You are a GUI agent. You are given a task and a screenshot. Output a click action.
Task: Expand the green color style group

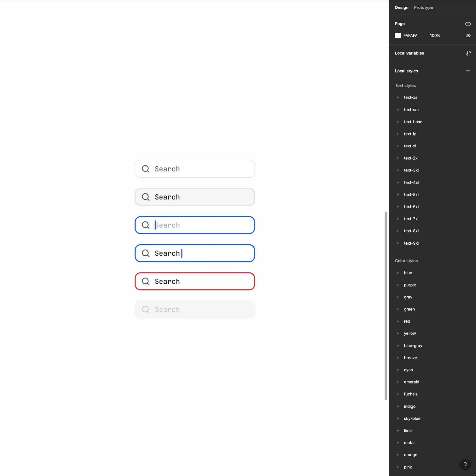tap(398, 309)
